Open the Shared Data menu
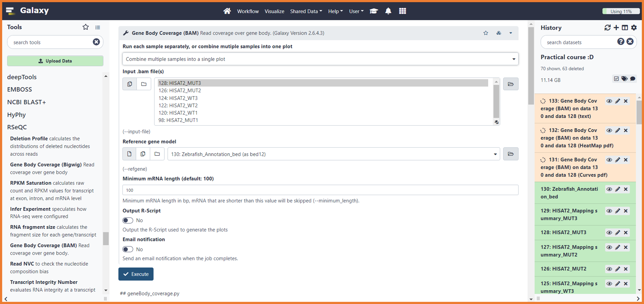 [x=306, y=11]
